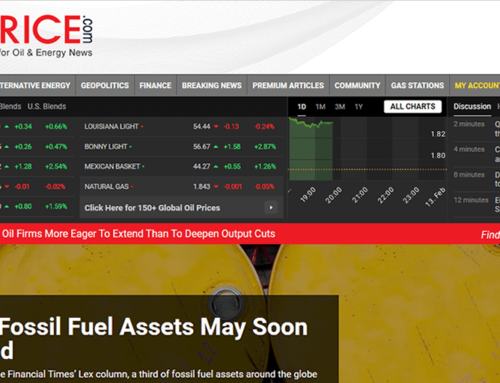This screenshot has height=383, width=500.
Task: Click the Natural Gas red down arrow
Action: pos(216,187)
